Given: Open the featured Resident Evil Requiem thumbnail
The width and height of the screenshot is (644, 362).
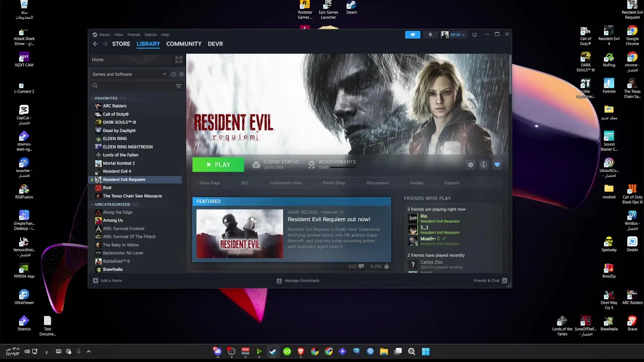Looking at the screenshot, I should coord(239,234).
